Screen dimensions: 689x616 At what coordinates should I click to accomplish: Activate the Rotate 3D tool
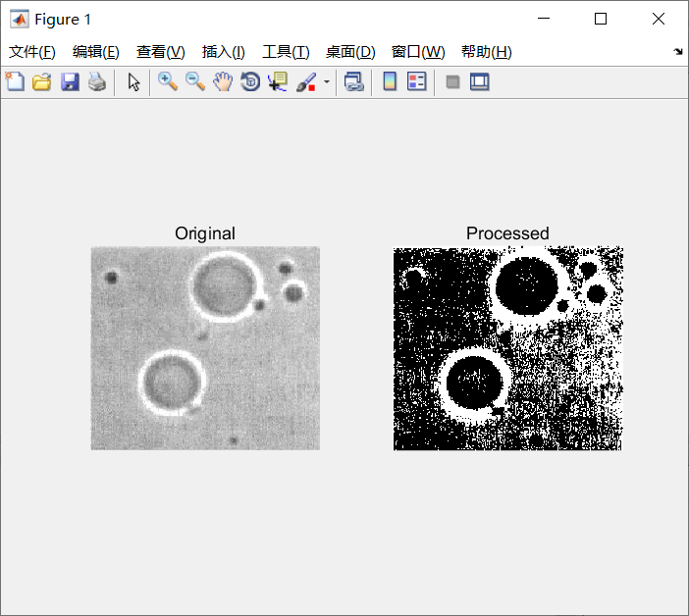coord(250,81)
